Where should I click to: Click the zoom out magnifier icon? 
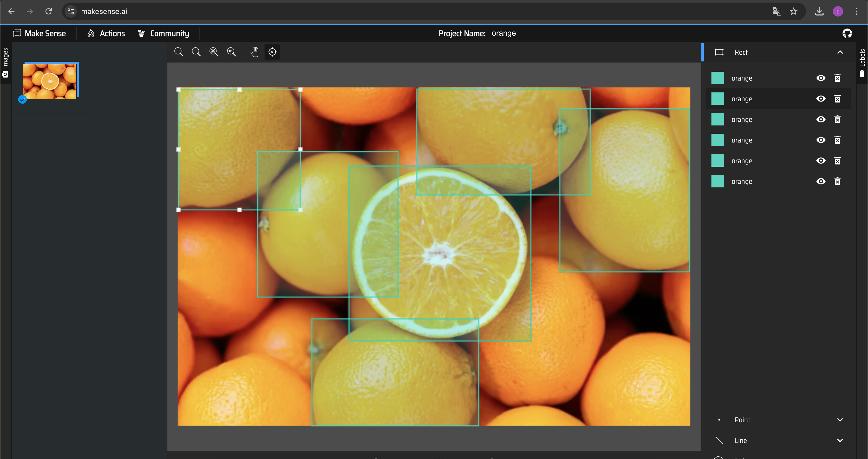pos(196,52)
